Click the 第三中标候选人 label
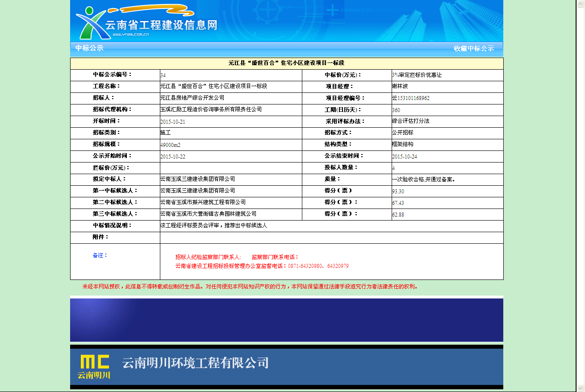Viewport: 585px width, 392px height. pos(115,214)
